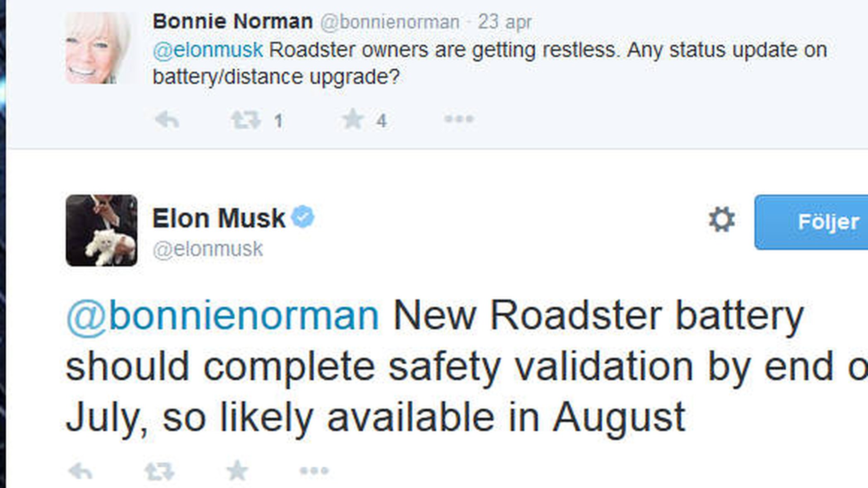Favorite Bonnie Norman's tweet with the star
Image resolution: width=868 pixels, height=488 pixels.
point(353,119)
